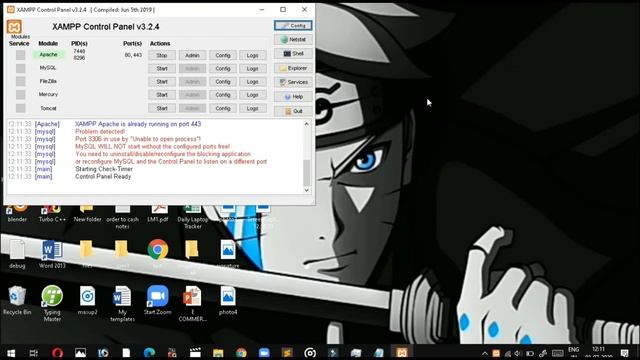Viewport: 640px width, 360px height.
Task: Start the Mercury module
Action: pos(162,95)
